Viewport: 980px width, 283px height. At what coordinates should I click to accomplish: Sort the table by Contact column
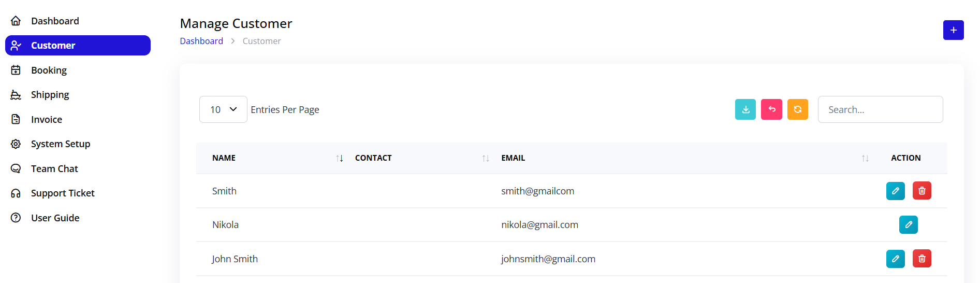click(486, 158)
